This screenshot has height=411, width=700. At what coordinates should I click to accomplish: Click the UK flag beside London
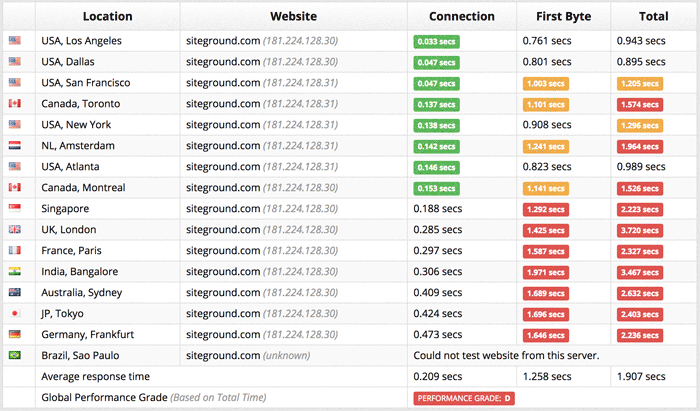pyautogui.click(x=15, y=229)
